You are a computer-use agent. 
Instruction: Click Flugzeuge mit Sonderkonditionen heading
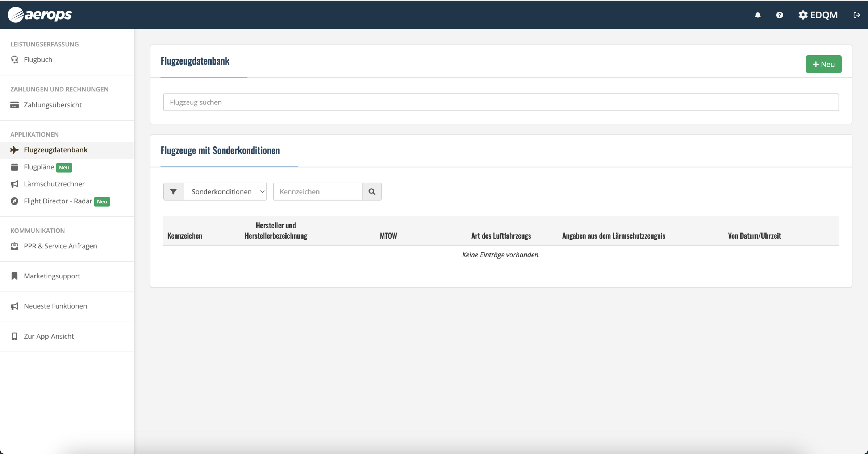(x=220, y=150)
